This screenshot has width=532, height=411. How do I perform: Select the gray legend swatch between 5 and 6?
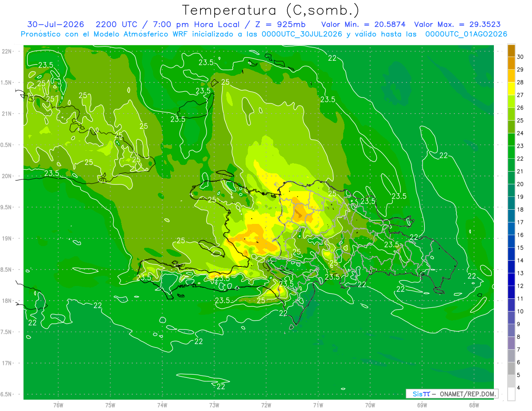click(511, 368)
